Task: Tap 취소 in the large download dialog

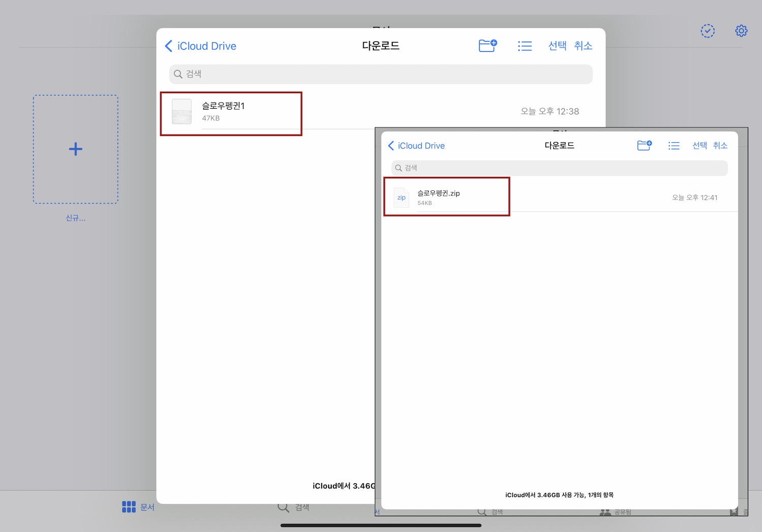Action: tap(583, 46)
